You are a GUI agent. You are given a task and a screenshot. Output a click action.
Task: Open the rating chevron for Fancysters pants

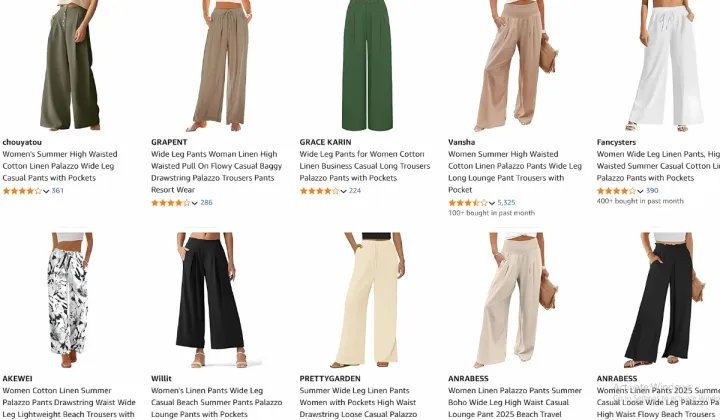[641, 191]
